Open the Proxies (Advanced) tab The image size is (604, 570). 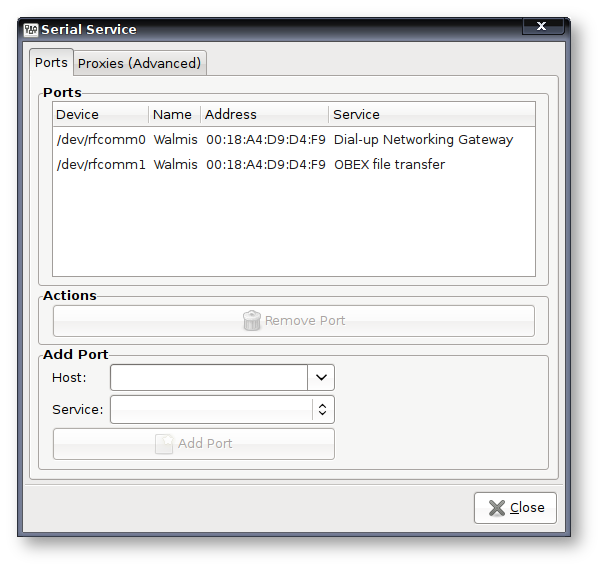point(139,63)
